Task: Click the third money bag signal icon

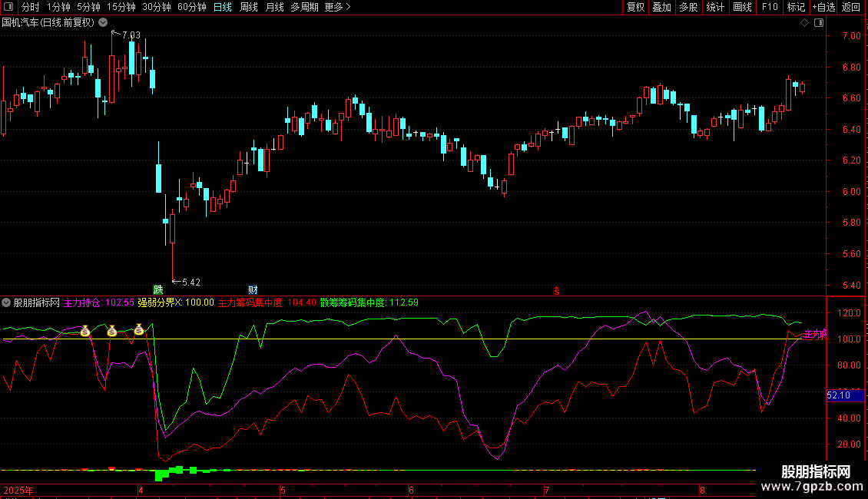Action: coord(139,329)
